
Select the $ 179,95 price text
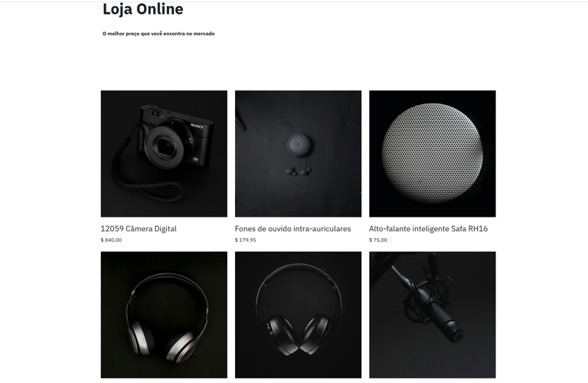click(x=245, y=240)
